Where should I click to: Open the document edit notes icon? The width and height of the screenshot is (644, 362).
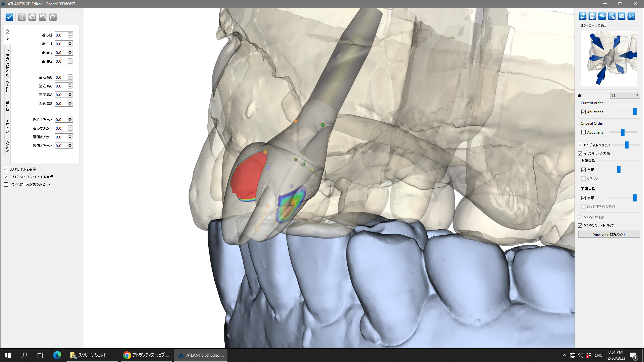pyautogui.click(x=592, y=16)
